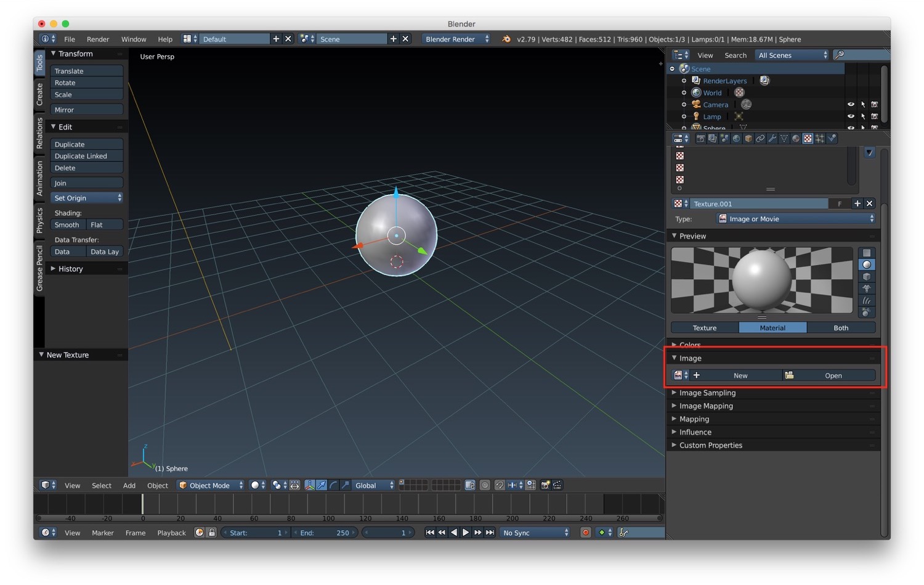
Task: Open the Help menu
Action: [x=165, y=39]
